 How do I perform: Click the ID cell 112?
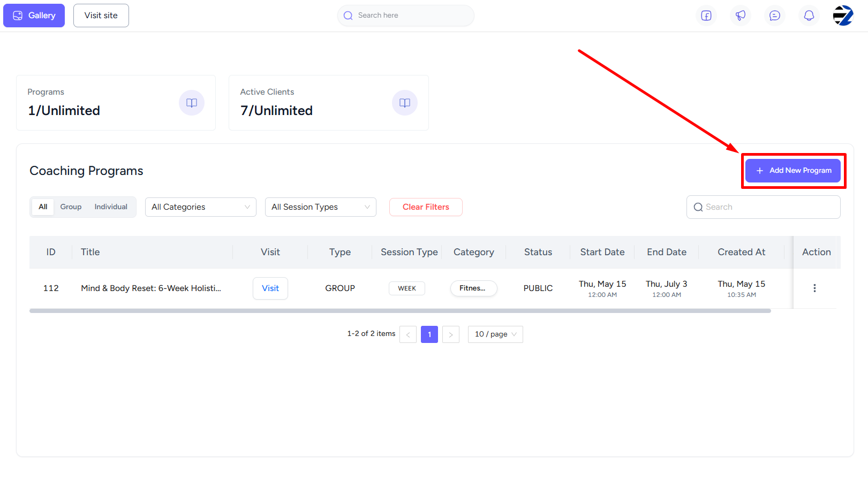click(51, 288)
